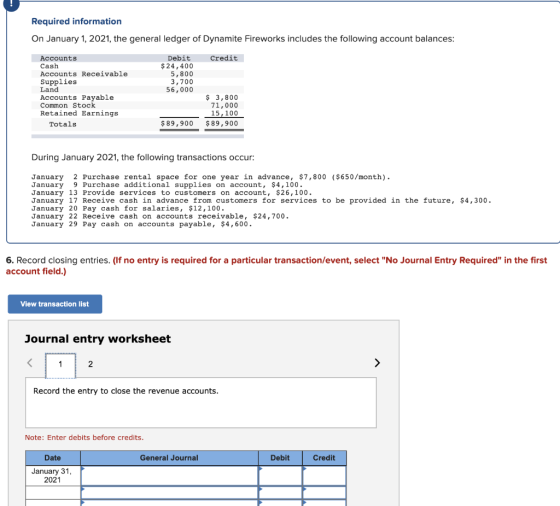Click the alert icon at top left
This screenshot has height=506, width=560.
pos(11,4)
